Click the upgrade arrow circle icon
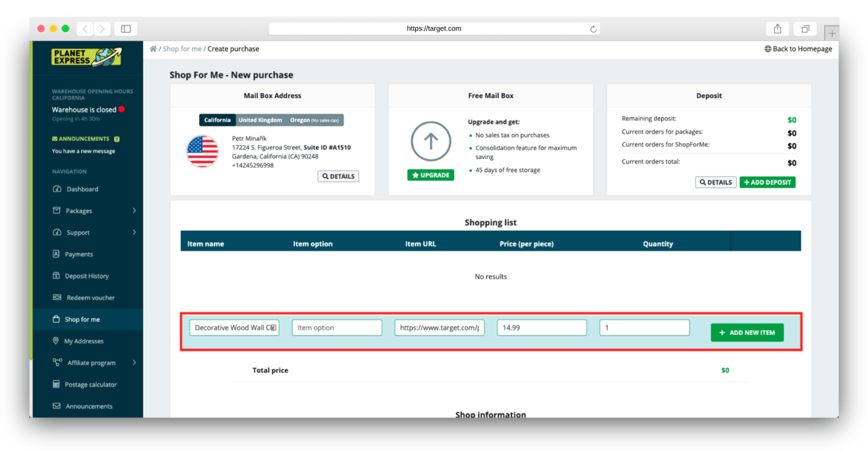The width and height of the screenshot is (868, 452). coord(431,141)
